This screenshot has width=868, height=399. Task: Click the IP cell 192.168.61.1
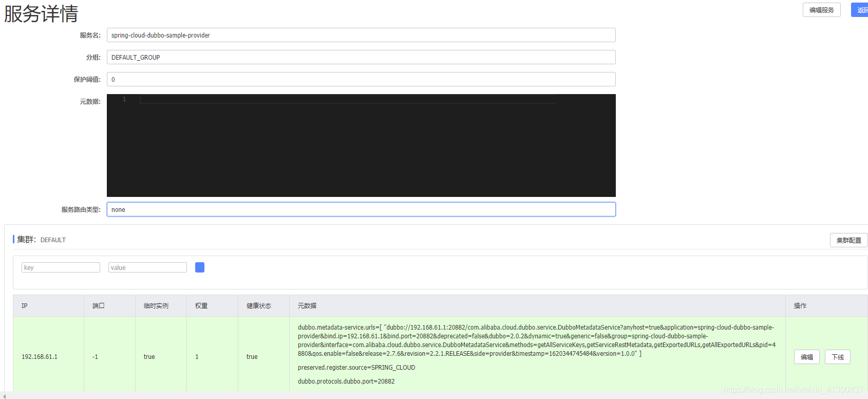tap(40, 357)
